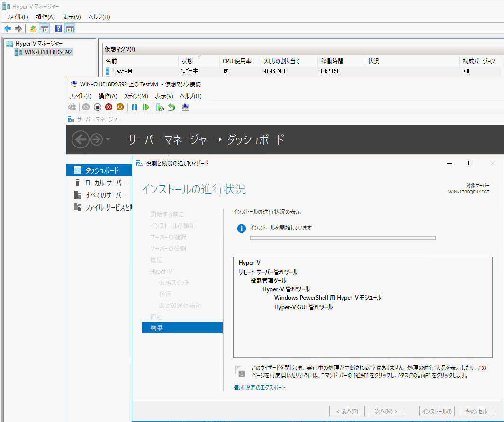504x422 pixels.
Task: Reset the VM with the green play icon
Action: click(x=145, y=107)
